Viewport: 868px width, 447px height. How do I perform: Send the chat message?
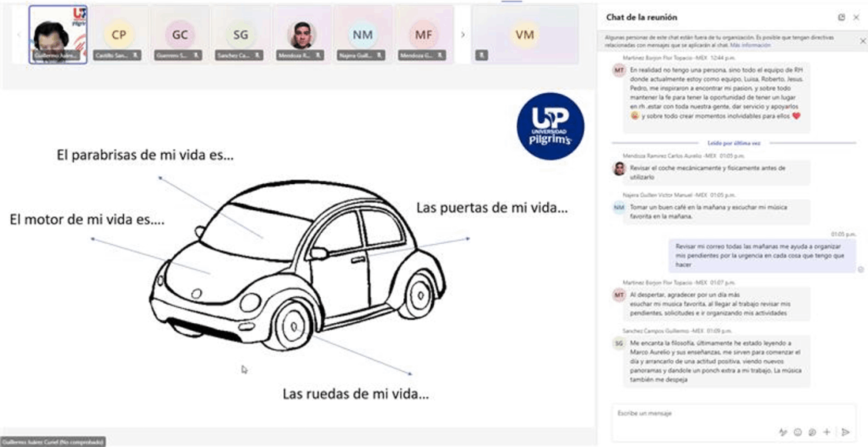tap(846, 432)
